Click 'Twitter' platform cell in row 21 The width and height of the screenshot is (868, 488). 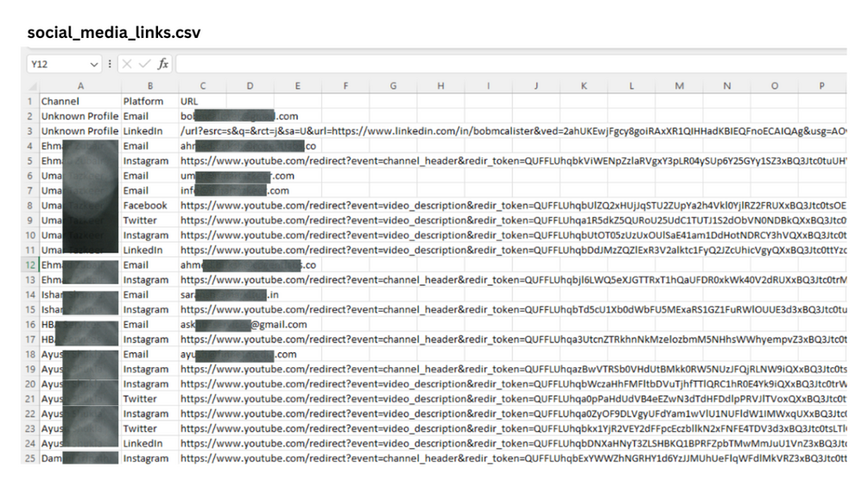[x=150, y=399]
